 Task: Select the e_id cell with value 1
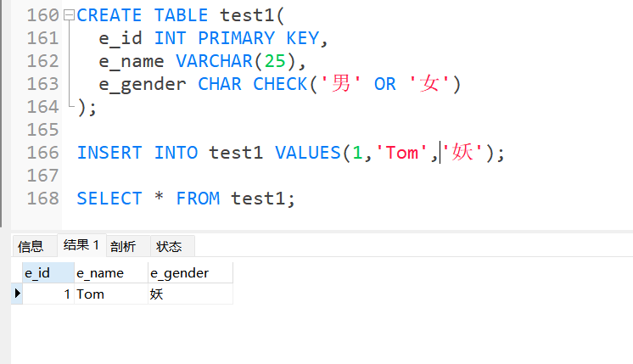coord(48,294)
